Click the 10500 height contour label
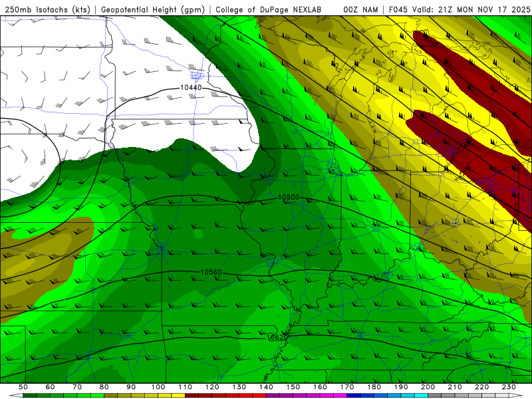The image size is (532, 399). coord(289,197)
